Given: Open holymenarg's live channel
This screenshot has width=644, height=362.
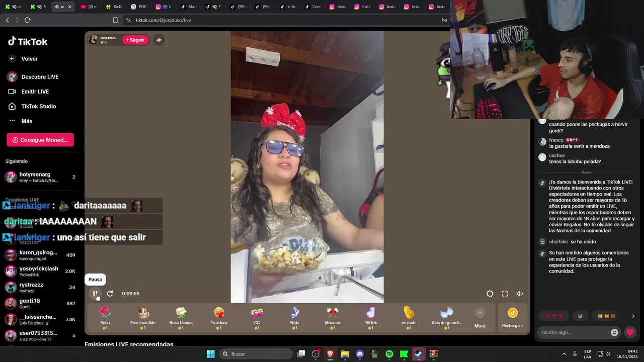Looking at the screenshot, I should (x=40, y=177).
